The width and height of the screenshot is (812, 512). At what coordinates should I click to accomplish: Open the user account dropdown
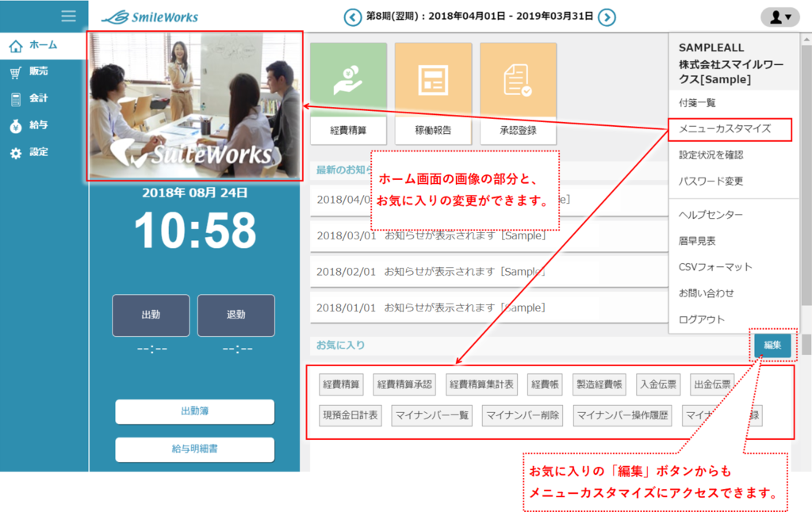coord(780,17)
